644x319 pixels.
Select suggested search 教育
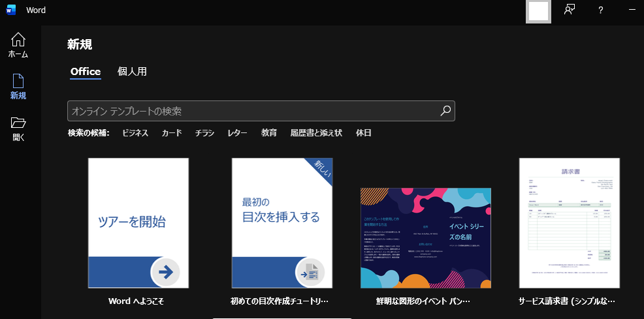[269, 133]
